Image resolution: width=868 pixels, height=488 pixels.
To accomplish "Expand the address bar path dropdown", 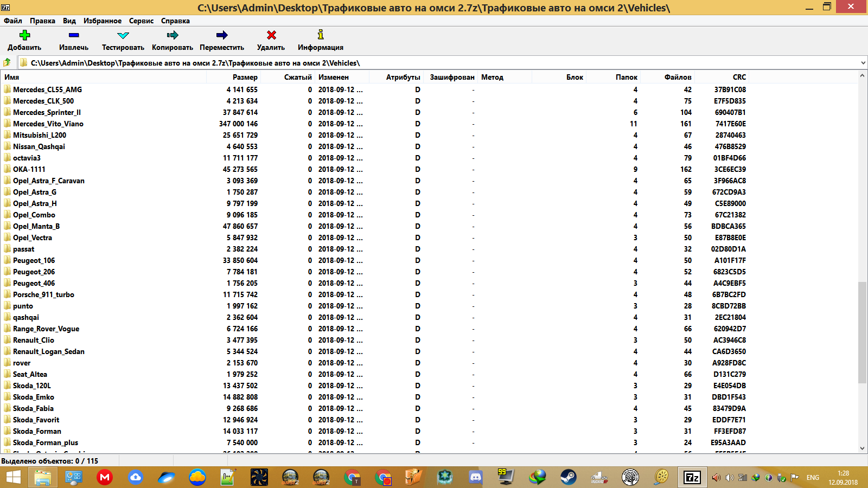I will point(863,63).
